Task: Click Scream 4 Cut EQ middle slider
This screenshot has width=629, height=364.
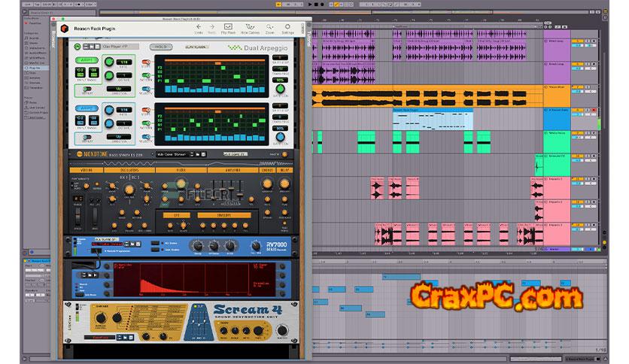Action: click(199, 325)
